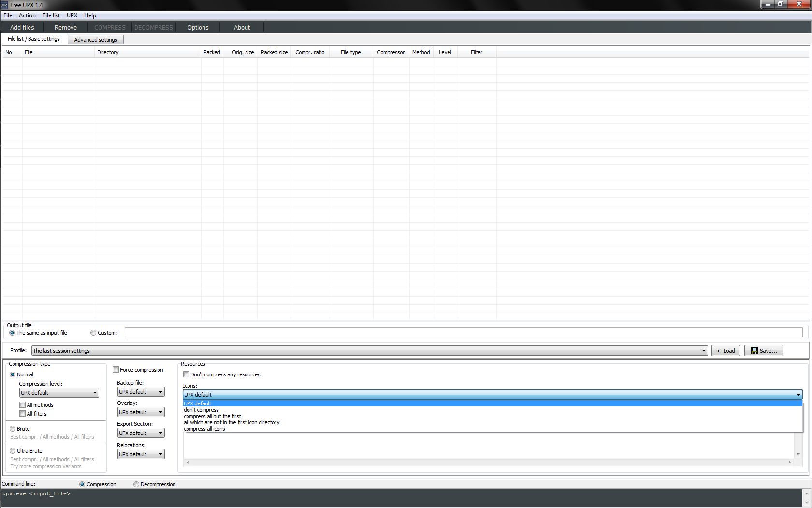Select the Normal compression type

(22, 374)
